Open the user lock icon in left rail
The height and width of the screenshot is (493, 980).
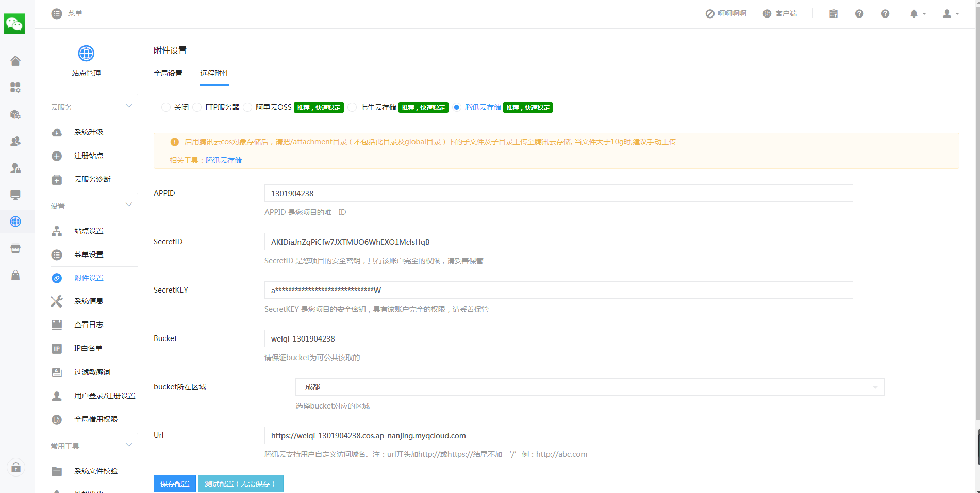(x=15, y=168)
